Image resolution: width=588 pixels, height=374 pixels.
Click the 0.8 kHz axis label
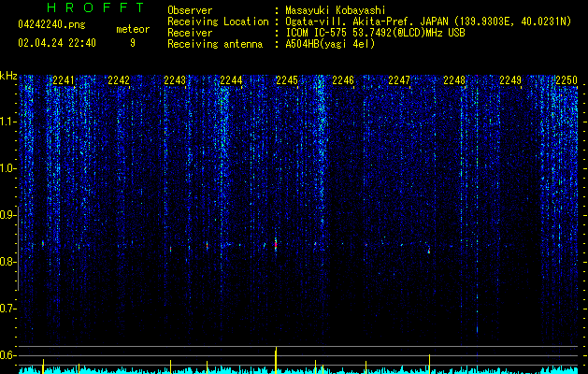pyautogui.click(x=7, y=262)
